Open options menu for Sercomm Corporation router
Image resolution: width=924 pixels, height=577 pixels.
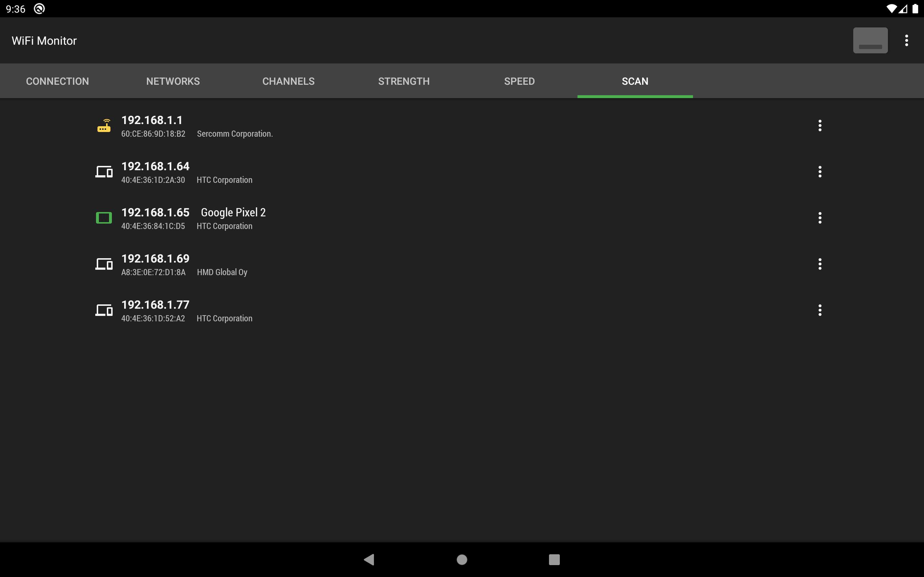click(x=819, y=125)
